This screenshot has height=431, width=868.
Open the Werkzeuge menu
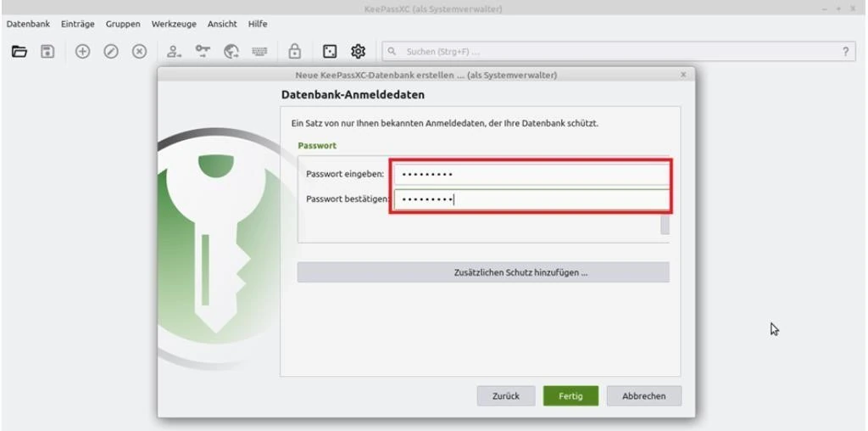click(x=174, y=24)
